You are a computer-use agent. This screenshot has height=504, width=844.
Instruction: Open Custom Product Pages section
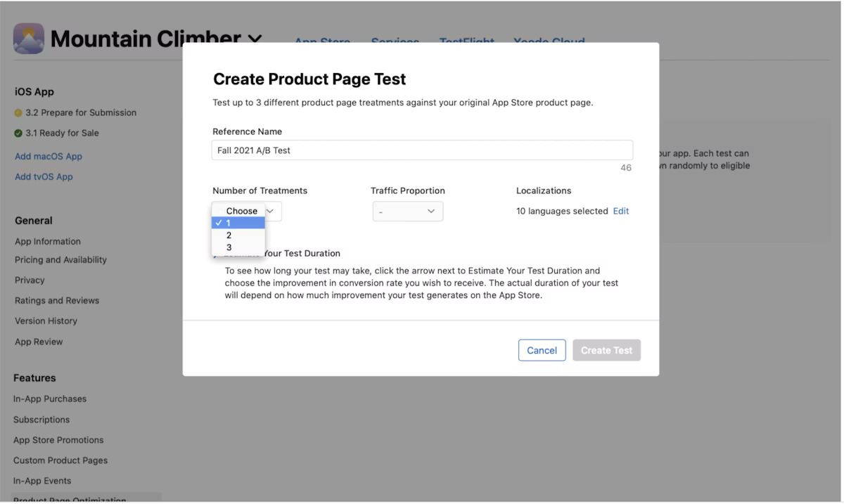coord(60,460)
